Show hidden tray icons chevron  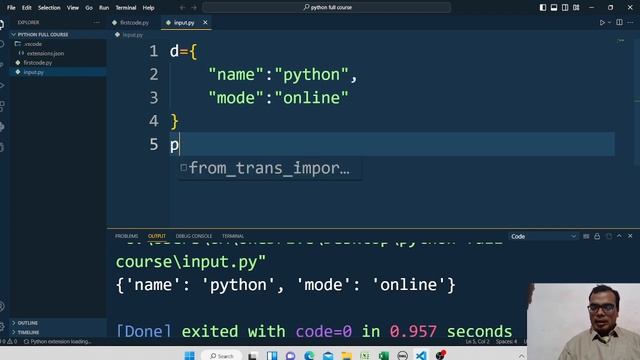521,356
